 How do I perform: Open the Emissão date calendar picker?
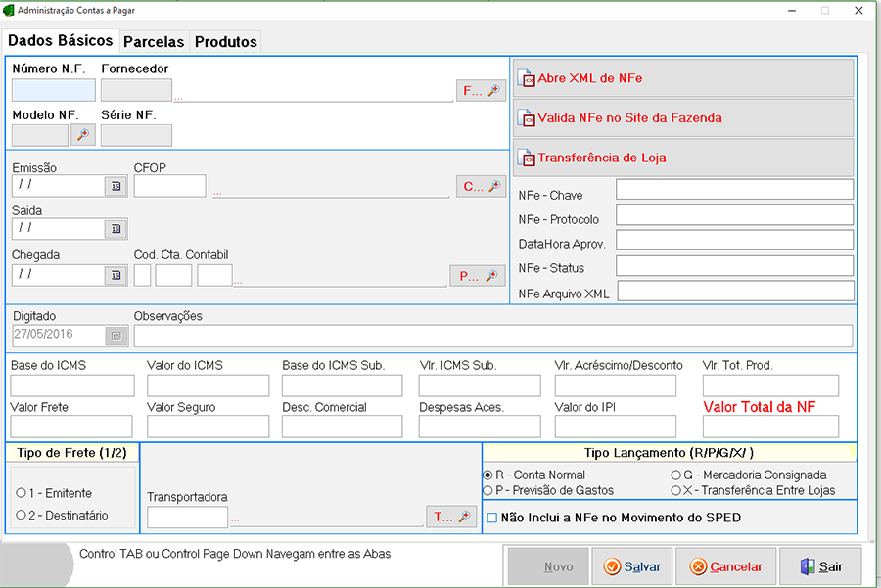tap(116, 186)
